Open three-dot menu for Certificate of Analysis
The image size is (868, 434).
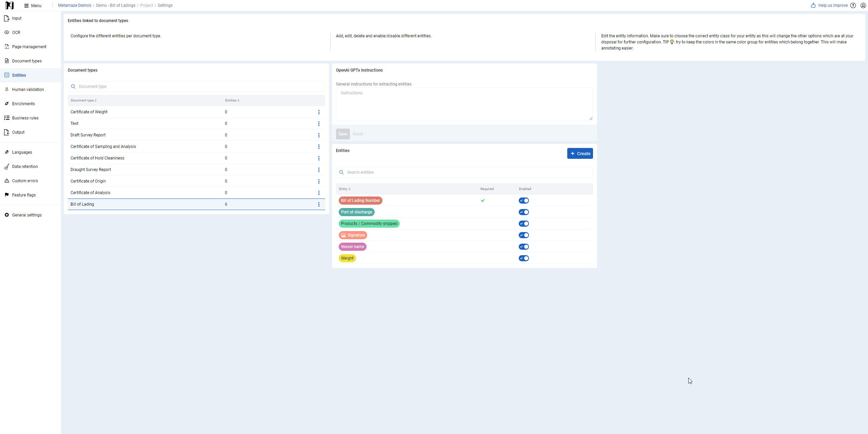click(x=319, y=193)
